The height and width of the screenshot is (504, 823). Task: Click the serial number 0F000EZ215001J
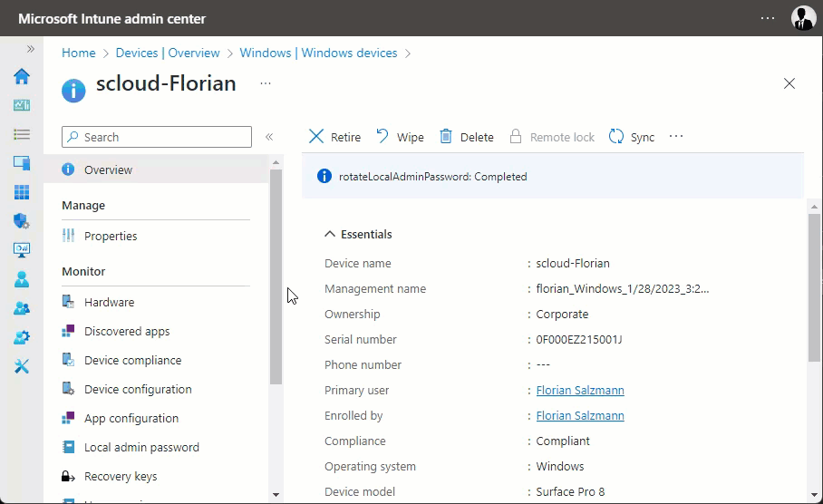[579, 340]
